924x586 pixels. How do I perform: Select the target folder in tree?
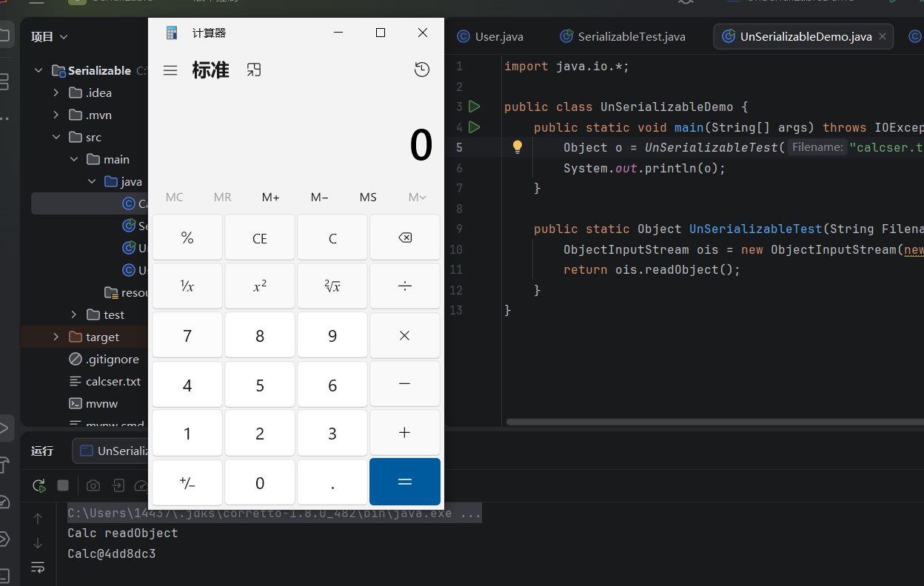[93, 337]
